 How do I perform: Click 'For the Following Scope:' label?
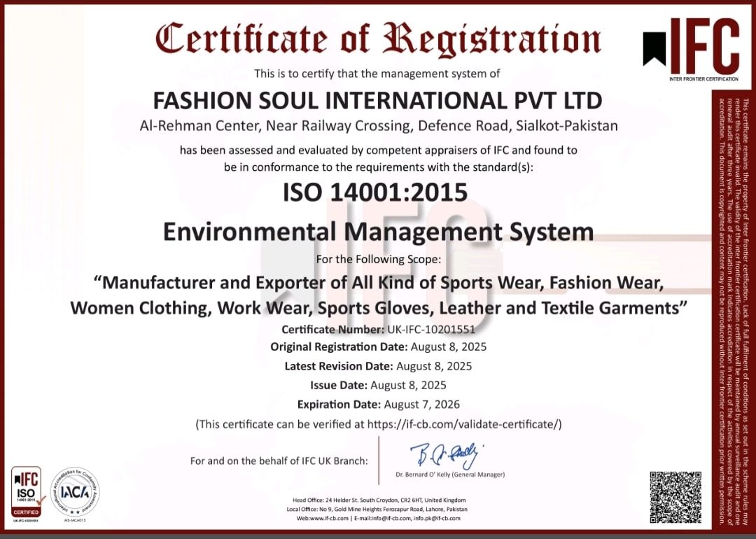click(379, 260)
